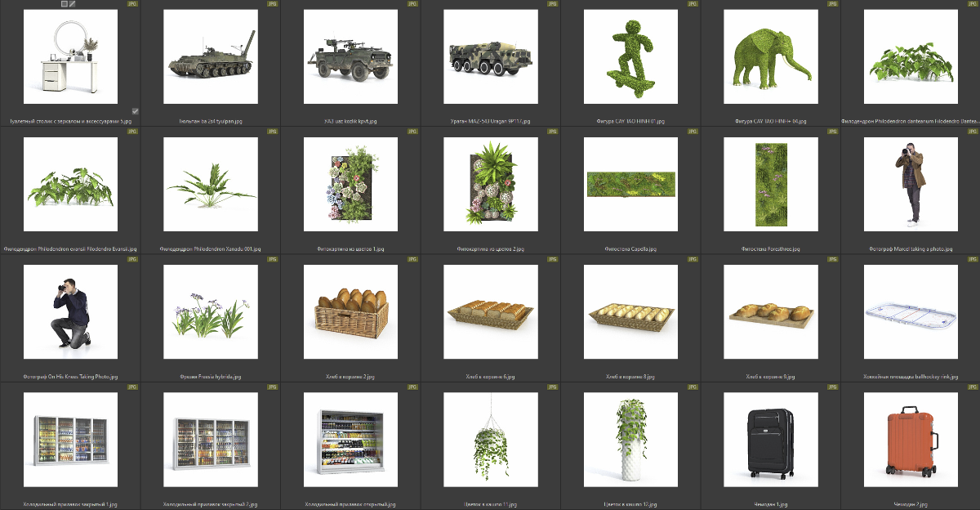Select the hanging potted plant thumbnail
This screenshot has height=510, width=980.
tap(490, 439)
